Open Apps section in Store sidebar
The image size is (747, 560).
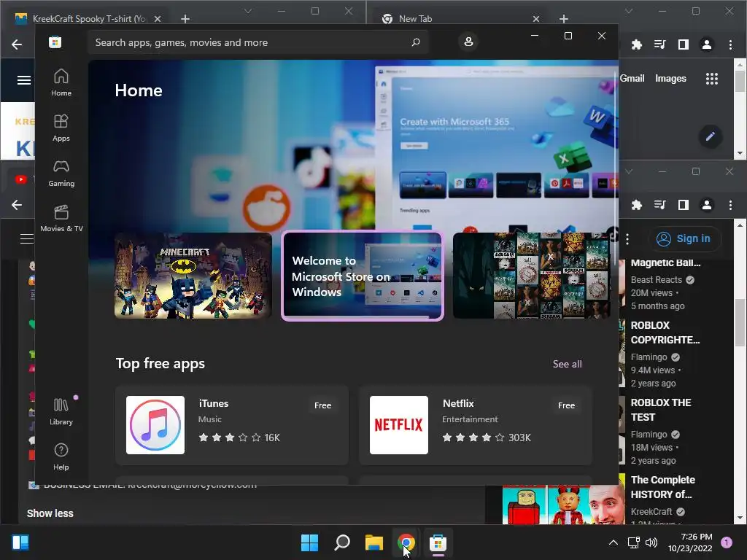[x=61, y=128]
